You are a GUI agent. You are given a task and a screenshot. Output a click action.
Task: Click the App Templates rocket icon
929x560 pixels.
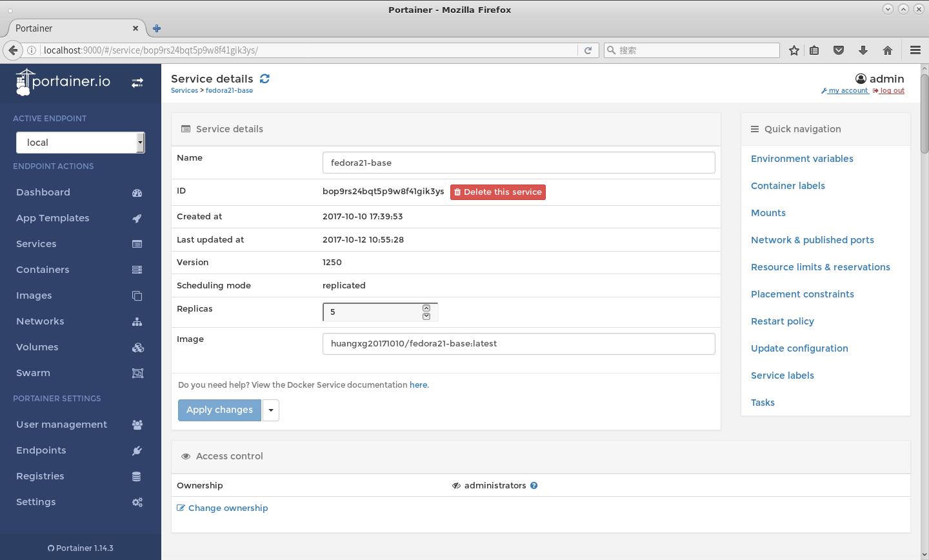[x=137, y=218]
